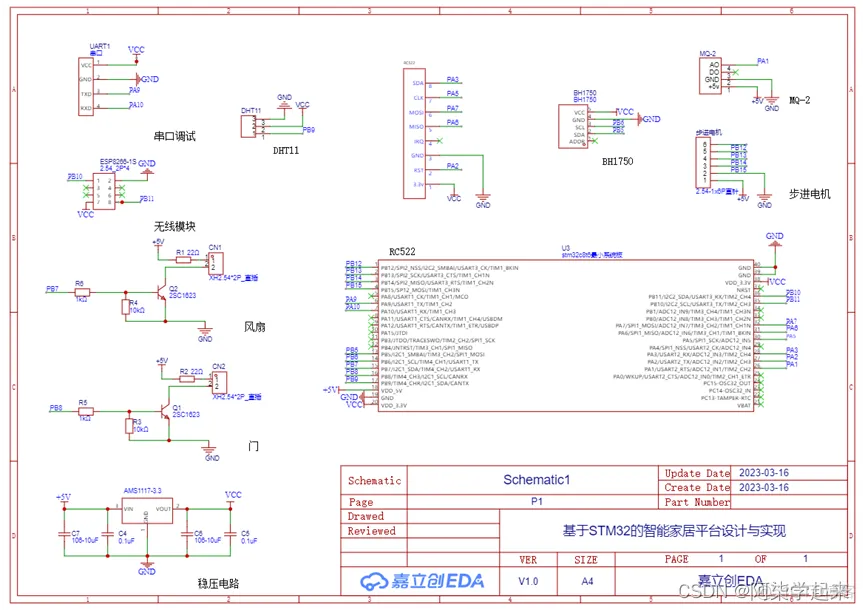Click the PA1 net label at MQ-2

[x=763, y=61]
